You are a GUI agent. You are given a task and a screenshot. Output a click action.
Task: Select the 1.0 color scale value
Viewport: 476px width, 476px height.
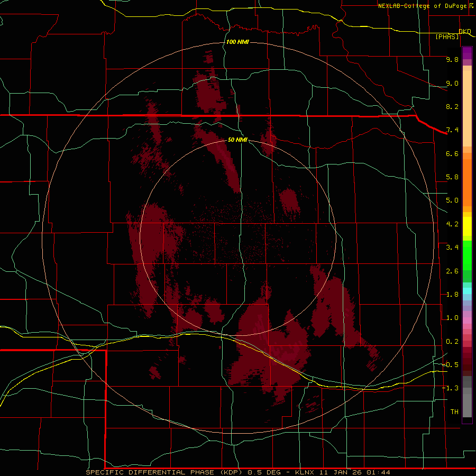point(452,318)
